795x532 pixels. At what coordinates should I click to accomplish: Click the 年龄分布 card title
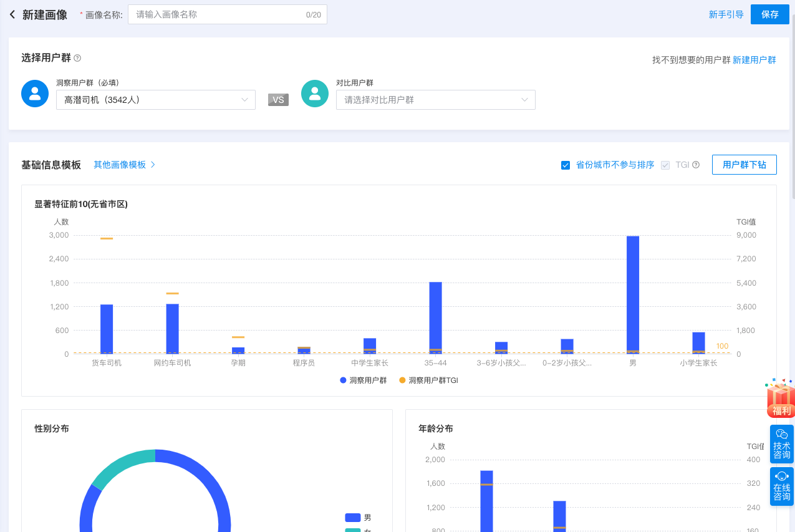point(436,428)
